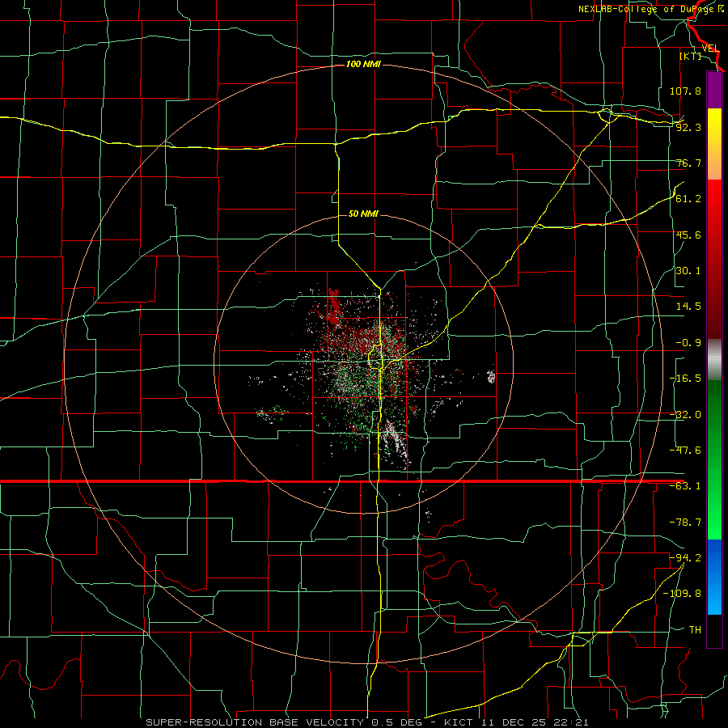728x728 pixels.
Task: Click the blue segment of the color bar
Action: [714, 577]
